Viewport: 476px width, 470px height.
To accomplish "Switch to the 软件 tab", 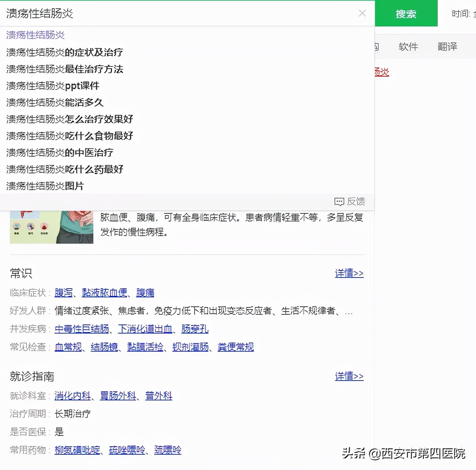I will [x=408, y=46].
